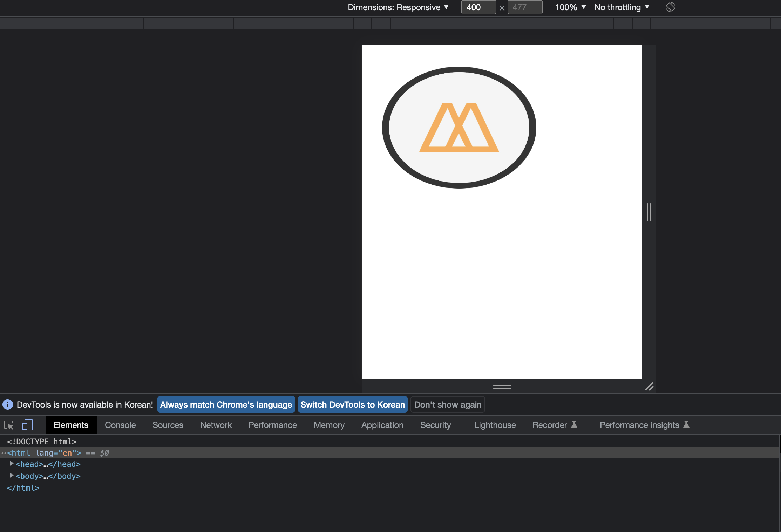
Task: Click Always match Chrome's language button
Action: 226,405
